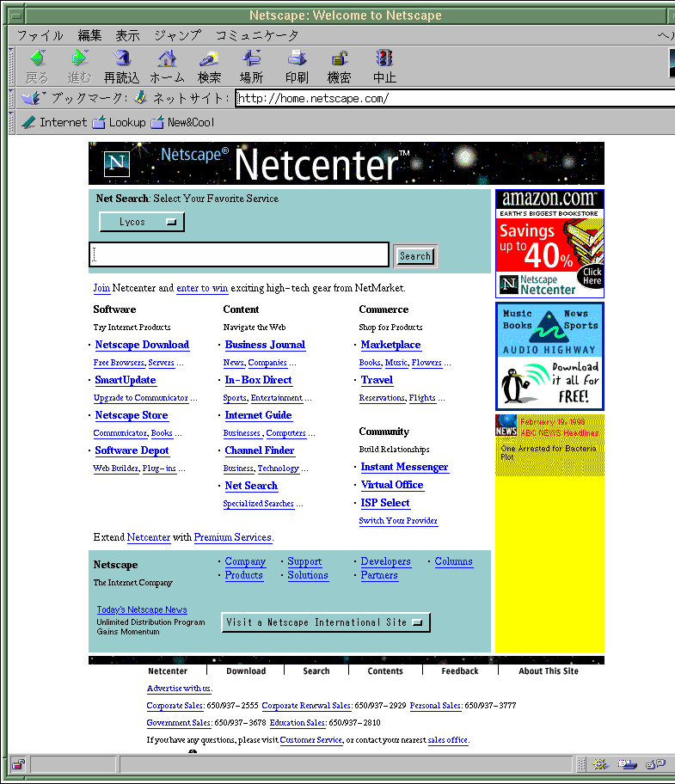Collapse the personal toolbar using its grip handle

pyautogui.click(x=12, y=122)
